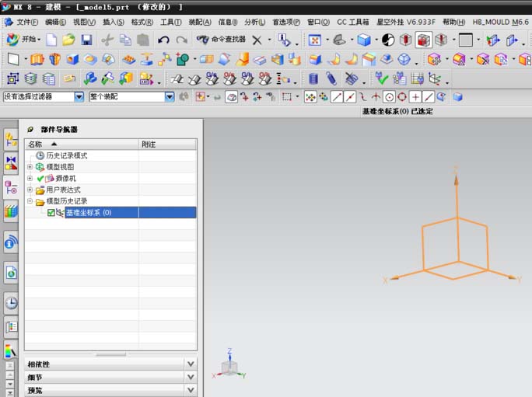
Task: Sort by the 名称 column header
Action: point(82,145)
